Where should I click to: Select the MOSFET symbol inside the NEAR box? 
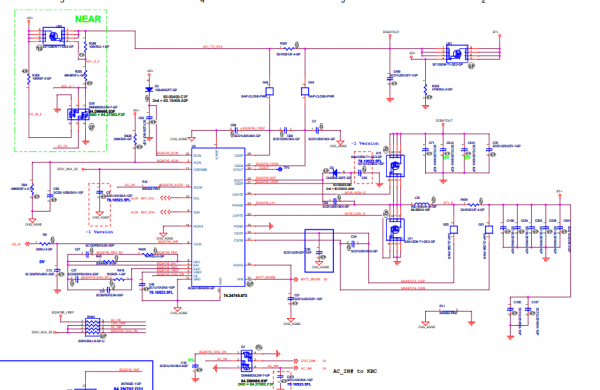click(54, 36)
